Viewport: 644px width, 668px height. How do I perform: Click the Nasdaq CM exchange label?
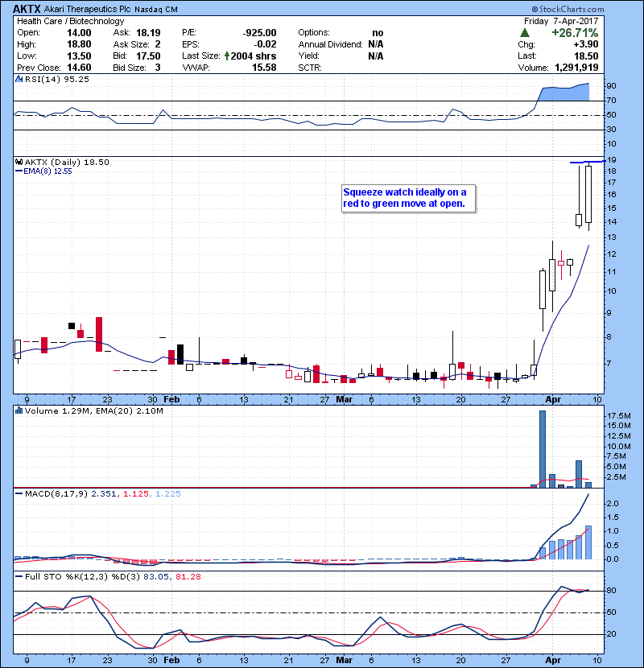(x=156, y=10)
